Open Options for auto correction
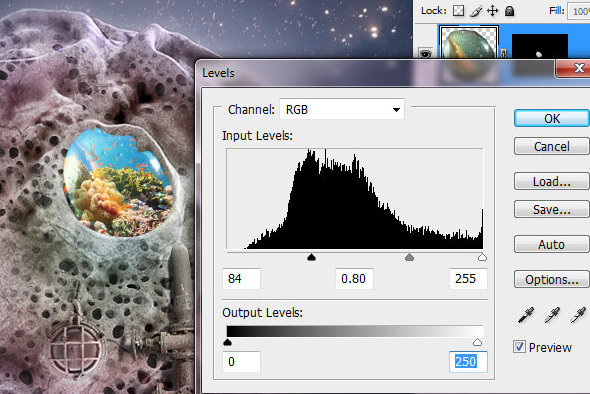Image resolution: width=590 pixels, height=394 pixels. [x=551, y=280]
